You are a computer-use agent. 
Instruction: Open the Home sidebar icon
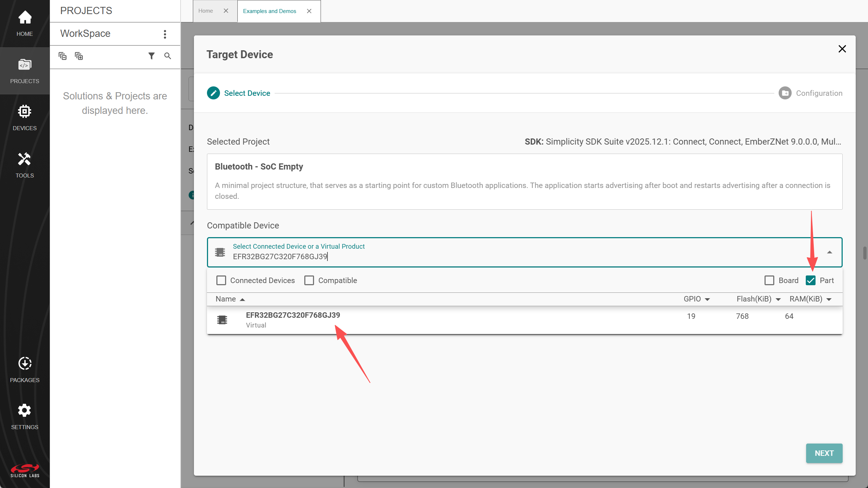pyautogui.click(x=25, y=23)
